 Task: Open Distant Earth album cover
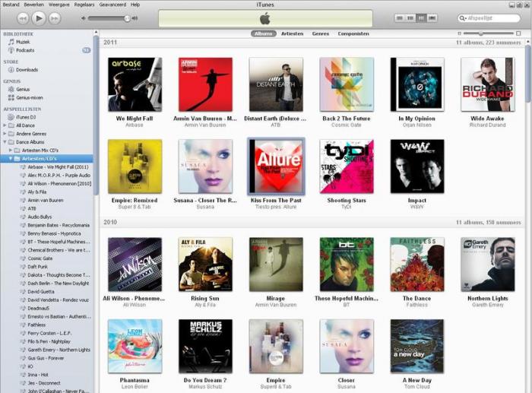coord(276,84)
